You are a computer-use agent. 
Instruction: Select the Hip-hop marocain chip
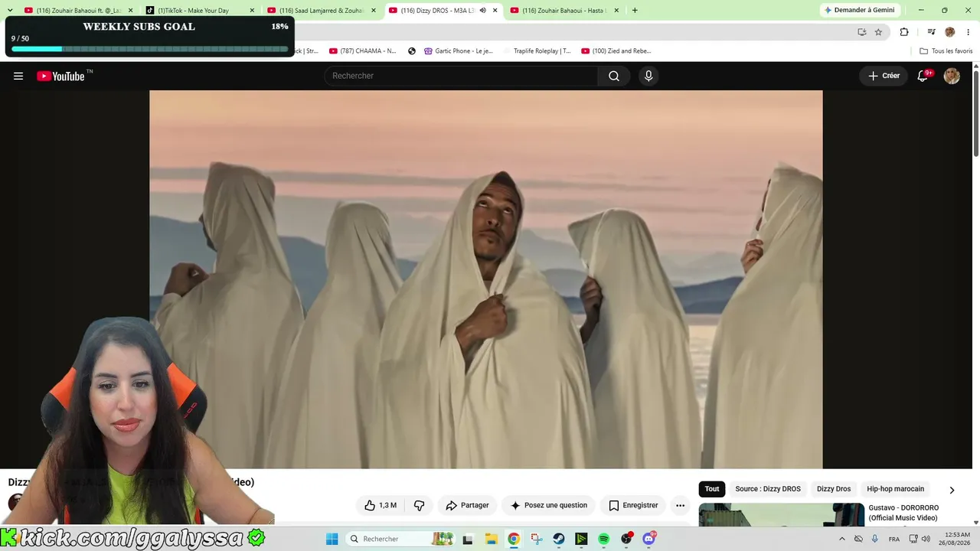895,489
